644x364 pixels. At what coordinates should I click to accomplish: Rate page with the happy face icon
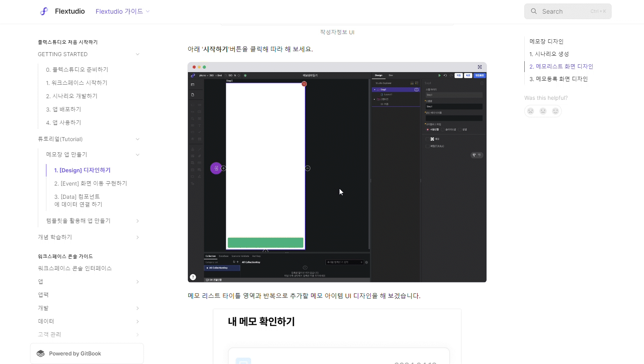(556, 111)
